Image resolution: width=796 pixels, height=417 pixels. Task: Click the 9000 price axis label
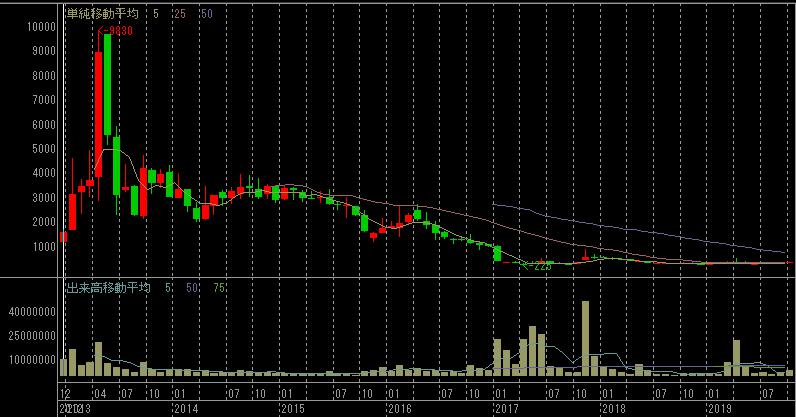(44, 51)
